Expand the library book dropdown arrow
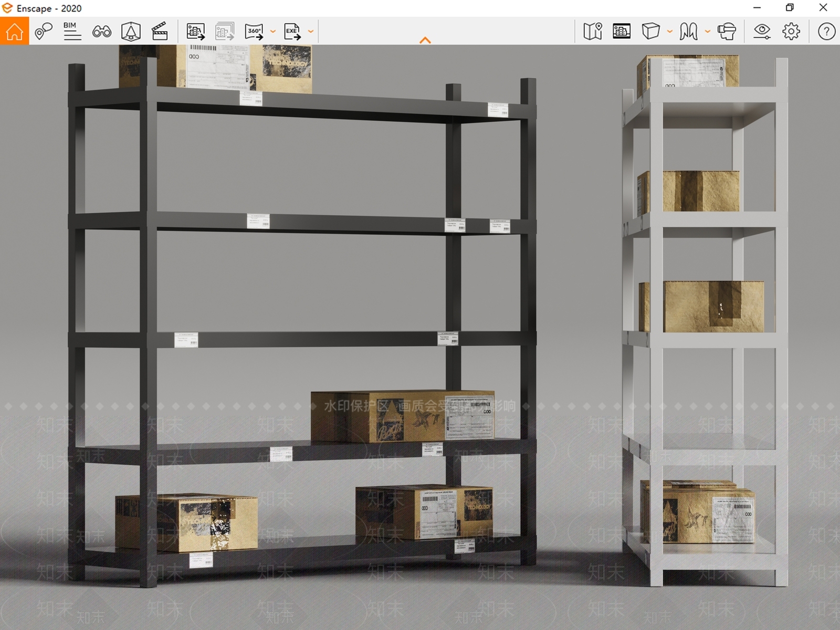This screenshot has height=630, width=840. [x=708, y=31]
